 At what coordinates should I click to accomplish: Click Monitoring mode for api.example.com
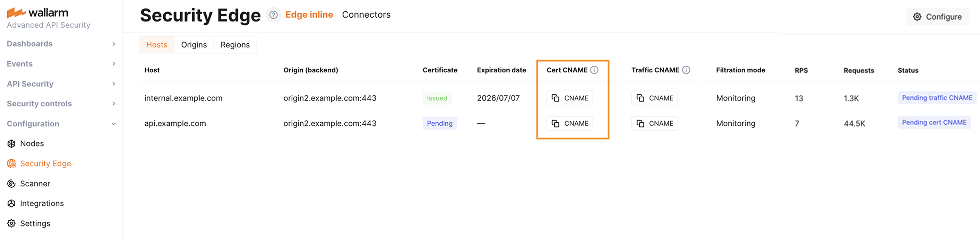pyautogui.click(x=736, y=124)
